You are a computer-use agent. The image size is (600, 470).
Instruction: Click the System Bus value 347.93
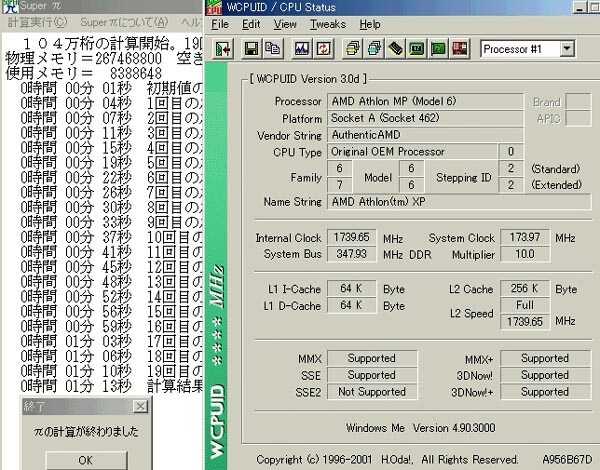[x=351, y=254]
